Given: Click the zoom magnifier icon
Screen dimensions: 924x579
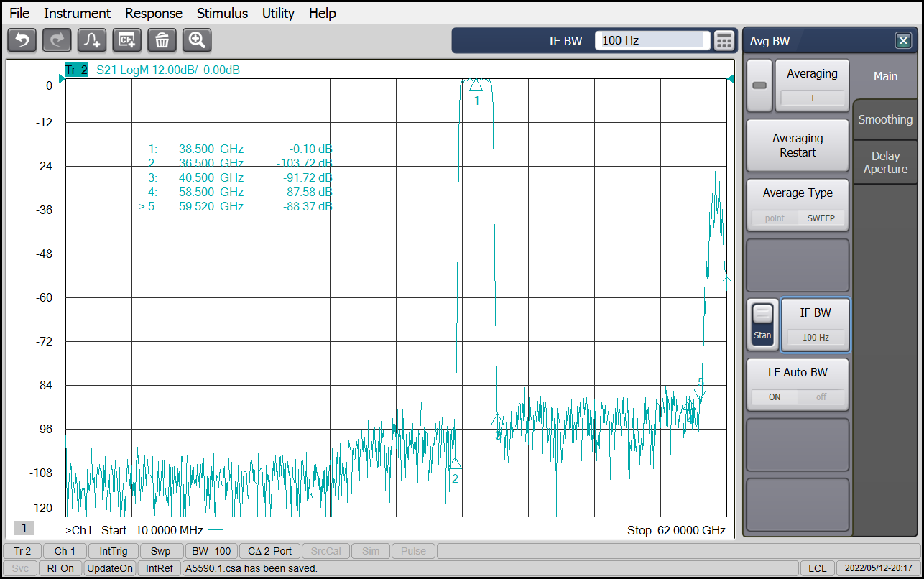Looking at the screenshot, I should 197,40.
